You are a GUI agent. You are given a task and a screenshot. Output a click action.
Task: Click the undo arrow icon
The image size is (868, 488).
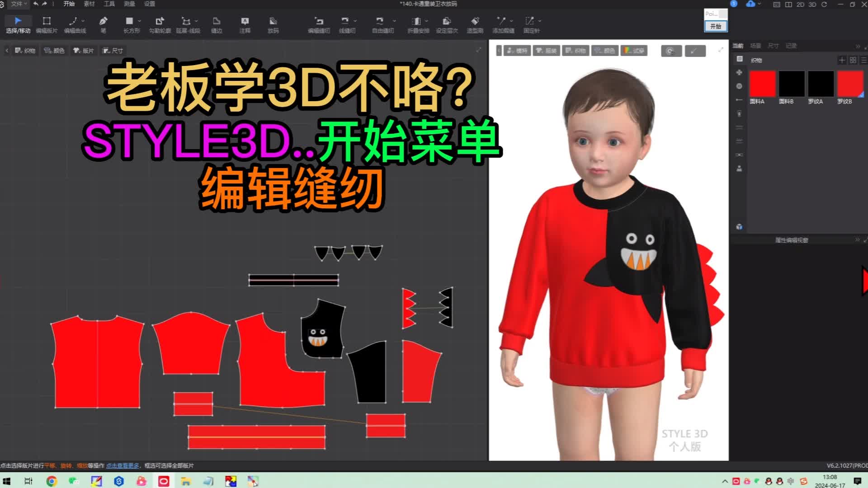click(x=36, y=4)
